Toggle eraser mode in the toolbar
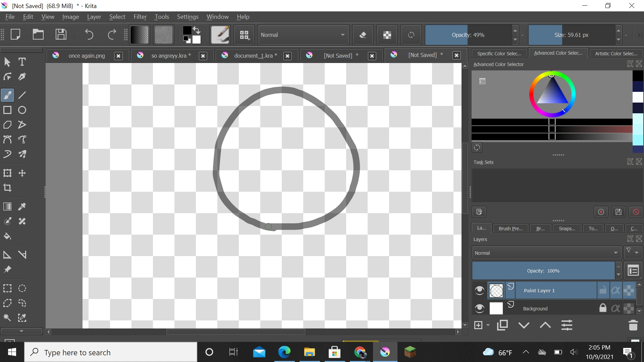Screen dimensions: 644x362 pos(363,35)
